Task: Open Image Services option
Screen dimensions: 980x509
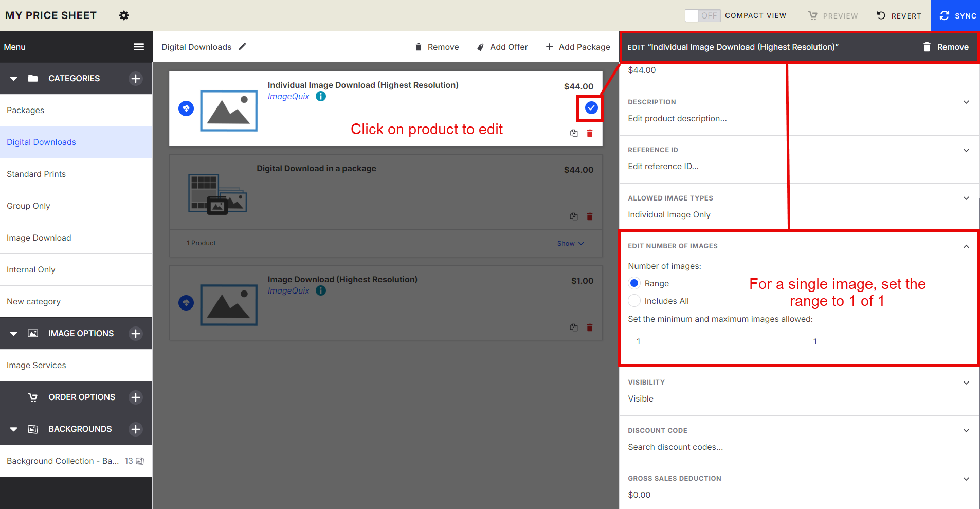Action: click(76, 366)
